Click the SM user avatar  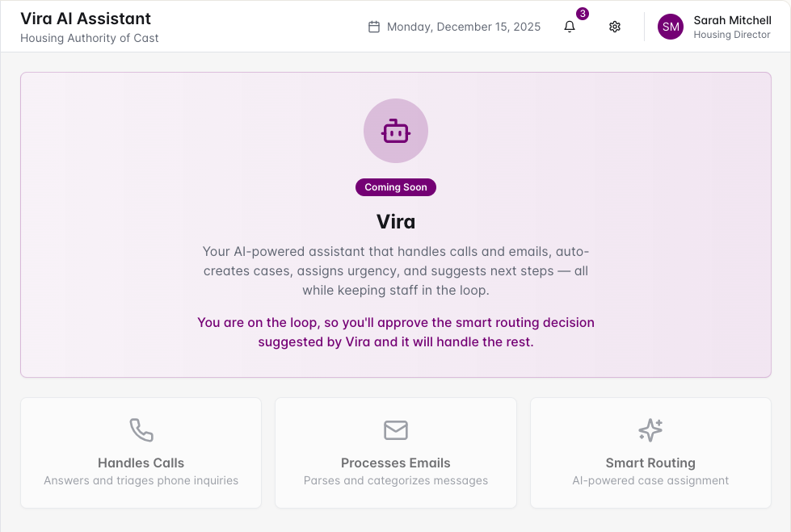pos(671,27)
